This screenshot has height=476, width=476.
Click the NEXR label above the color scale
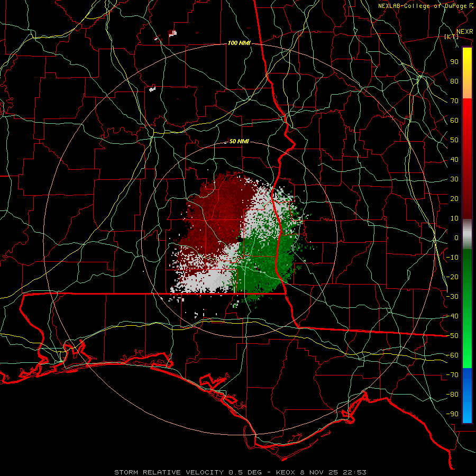click(x=465, y=32)
